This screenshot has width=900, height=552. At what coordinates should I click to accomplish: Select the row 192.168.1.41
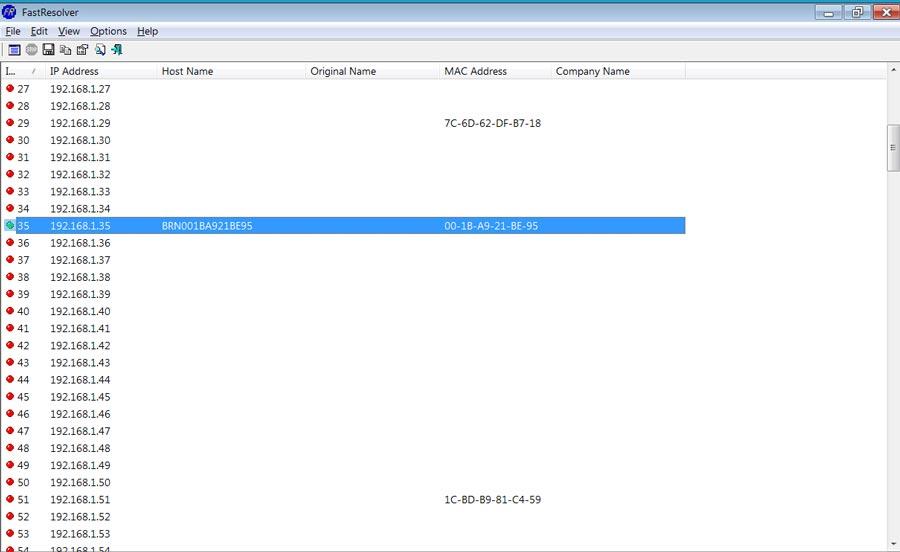click(343, 328)
